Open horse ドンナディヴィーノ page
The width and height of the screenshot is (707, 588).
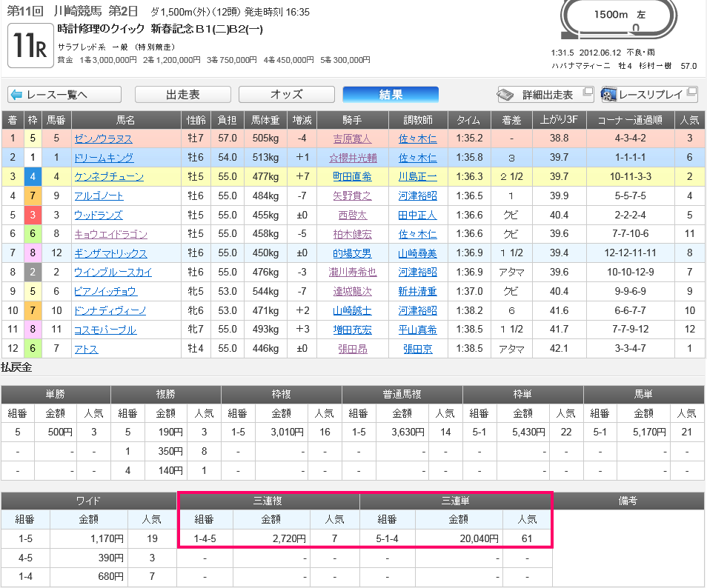(x=110, y=311)
